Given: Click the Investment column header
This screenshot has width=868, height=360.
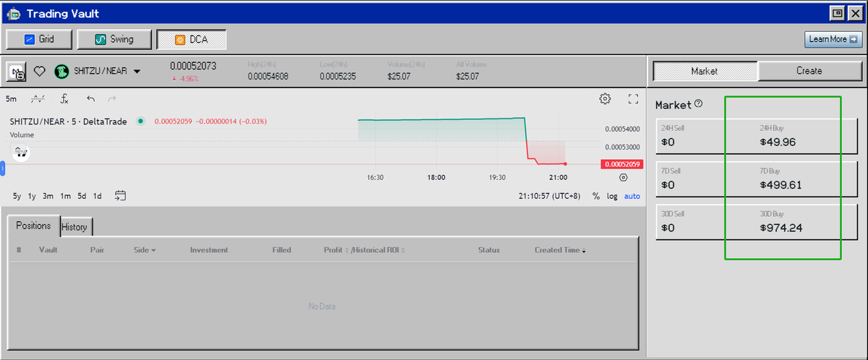Looking at the screenshot, I should click(209, 250).
